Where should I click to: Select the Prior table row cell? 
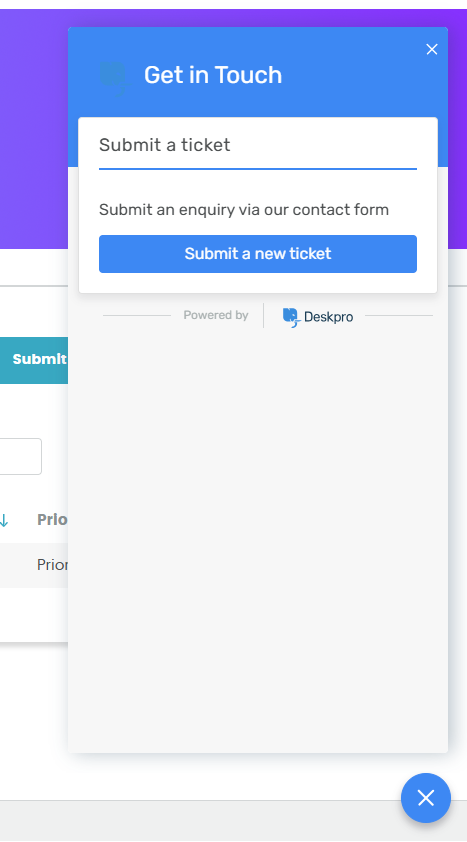click(x=52, y=564)
